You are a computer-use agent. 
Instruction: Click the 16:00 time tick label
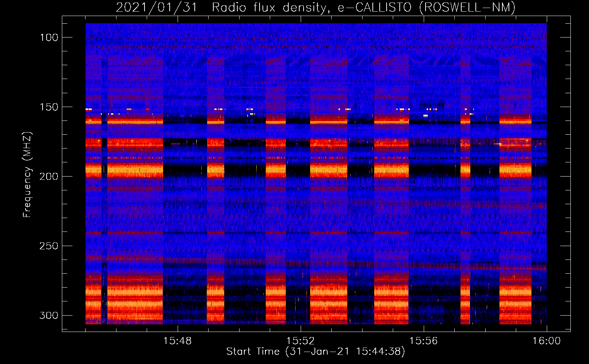[x=546, y=341]
